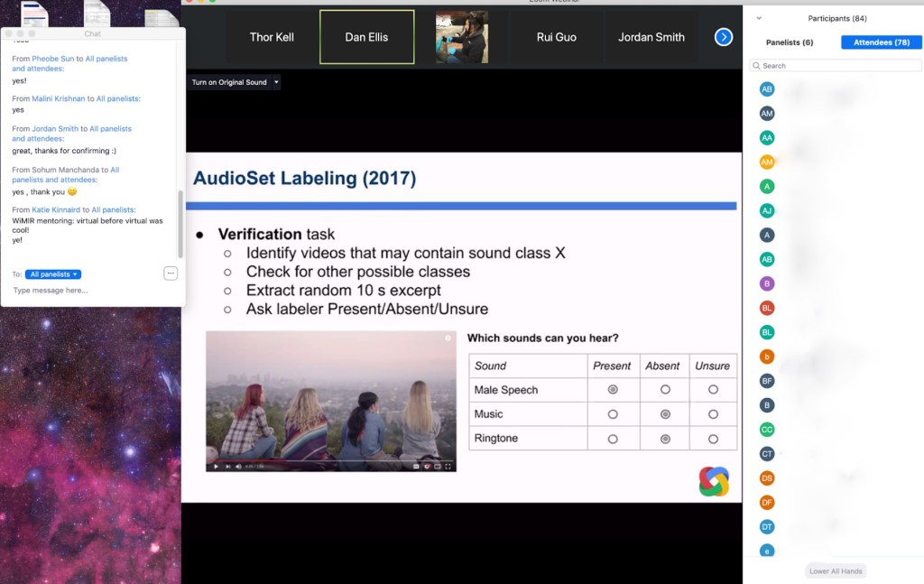Click the CT attendee avatar
The image size is (924, 584).
(767, 454)
